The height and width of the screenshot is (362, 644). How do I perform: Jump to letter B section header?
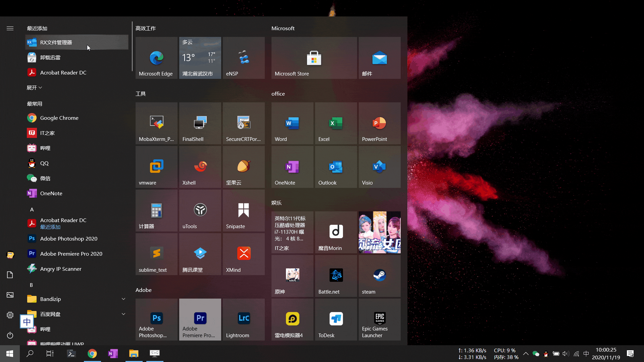pos(32,285)
